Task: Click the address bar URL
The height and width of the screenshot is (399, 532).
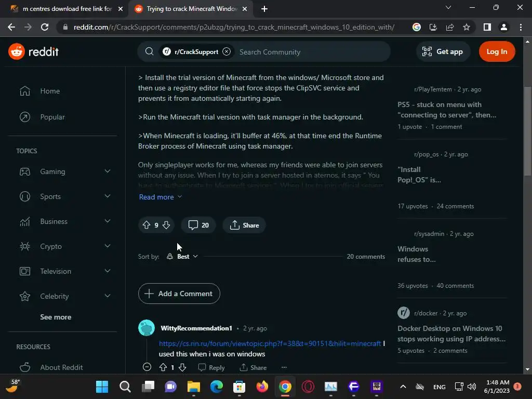Action: pyautogui.click(x=234, y=27)
